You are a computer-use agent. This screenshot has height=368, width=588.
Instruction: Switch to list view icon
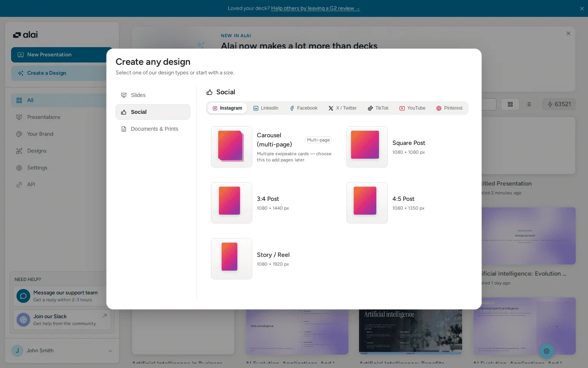point(529,104)
